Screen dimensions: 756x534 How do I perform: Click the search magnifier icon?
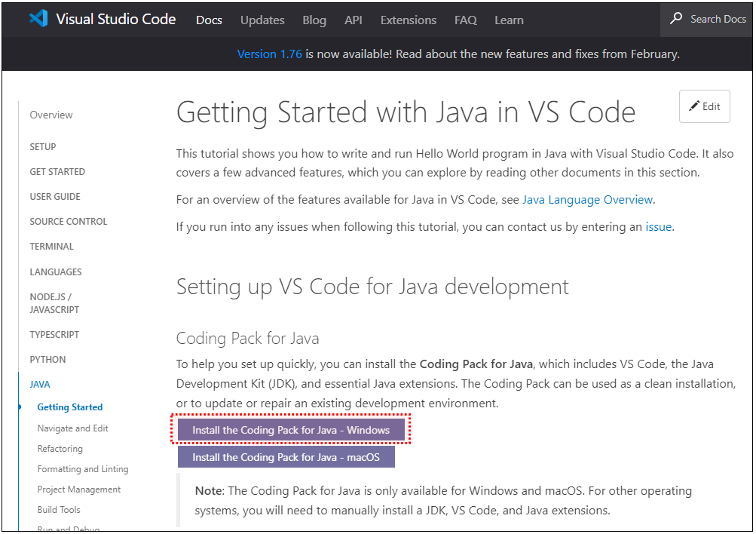point(676,18)
